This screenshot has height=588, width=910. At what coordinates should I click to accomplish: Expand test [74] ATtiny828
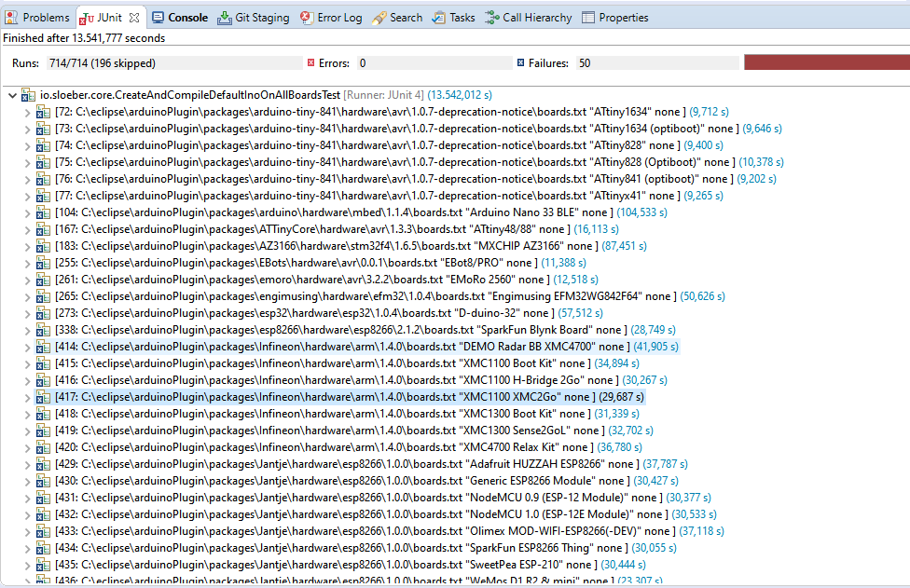tap(27, 145)
